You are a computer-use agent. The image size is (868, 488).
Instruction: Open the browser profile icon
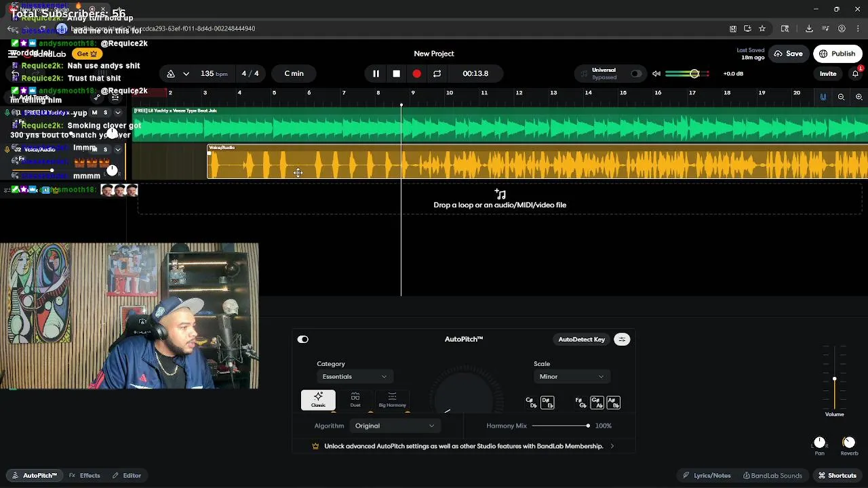[842, 28]
